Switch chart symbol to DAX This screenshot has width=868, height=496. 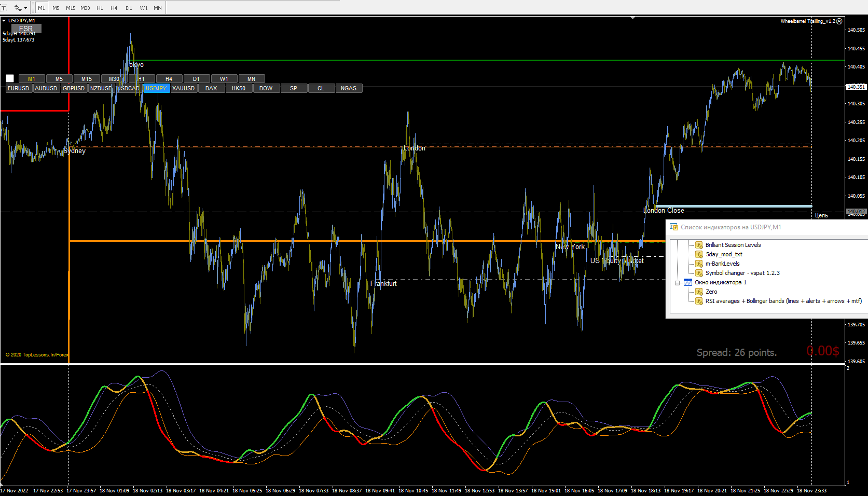click(211, 88)
